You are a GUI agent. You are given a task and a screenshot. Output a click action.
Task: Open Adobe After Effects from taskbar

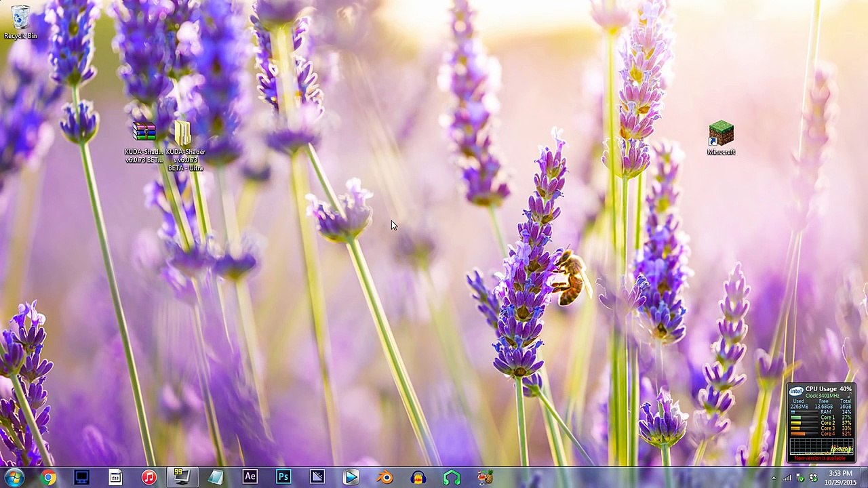tap(250, 477)
